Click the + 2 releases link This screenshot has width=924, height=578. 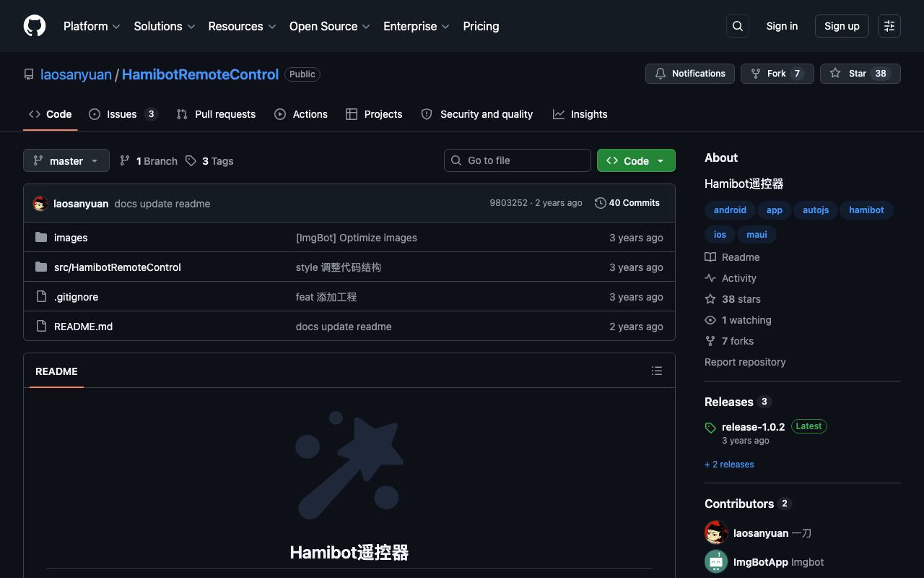point(729,465)
